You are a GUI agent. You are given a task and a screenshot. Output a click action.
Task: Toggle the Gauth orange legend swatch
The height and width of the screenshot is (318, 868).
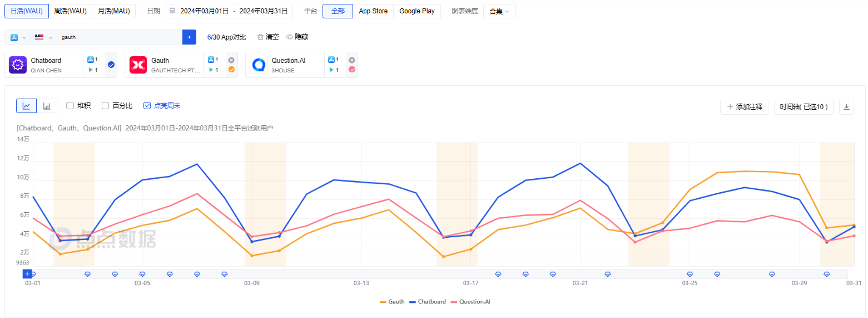pyautogui.click(x=383, y=302)
